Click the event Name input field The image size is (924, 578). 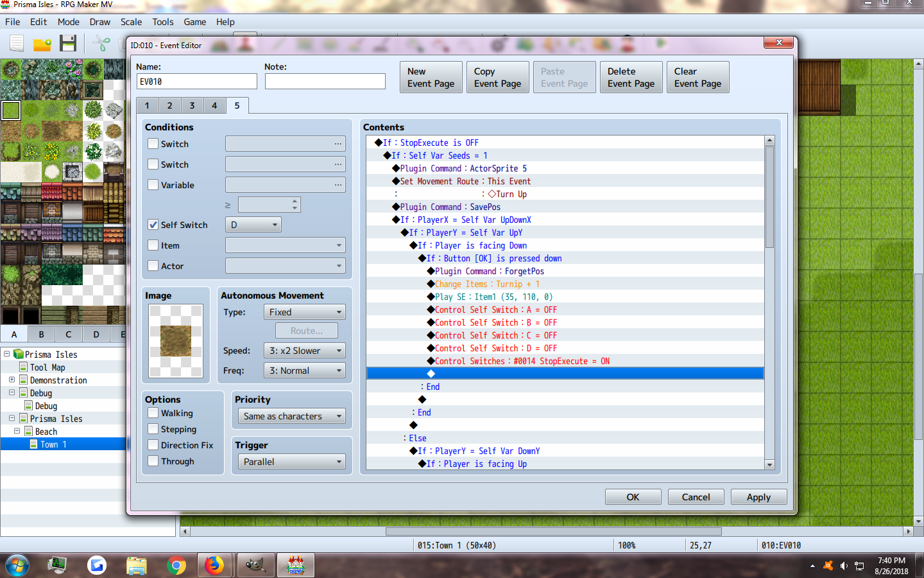tap(197, 82)
